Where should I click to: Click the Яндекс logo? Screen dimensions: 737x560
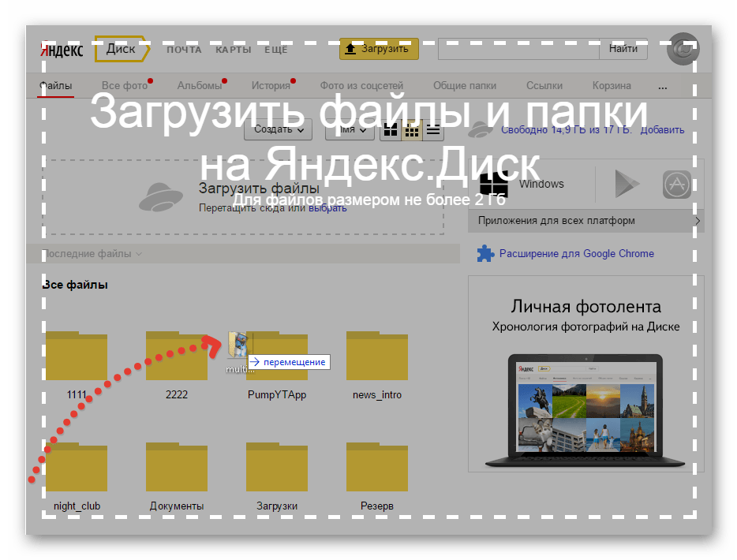point(62,50)
